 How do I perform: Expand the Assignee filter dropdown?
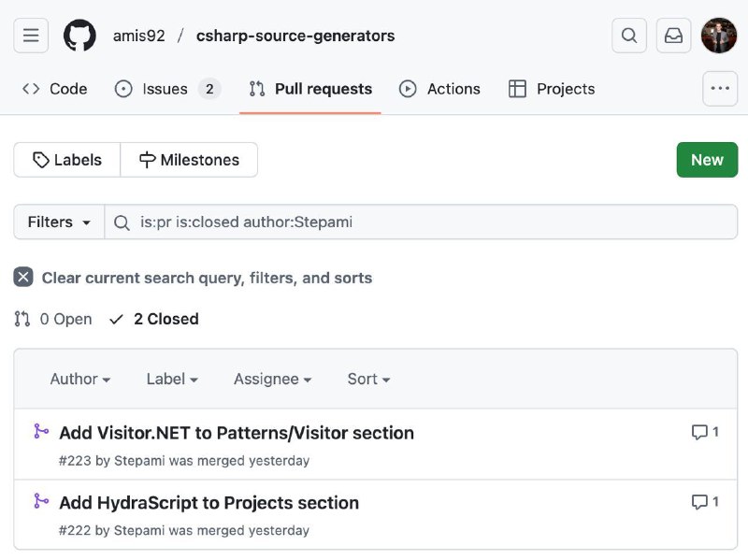coord(272,379)
